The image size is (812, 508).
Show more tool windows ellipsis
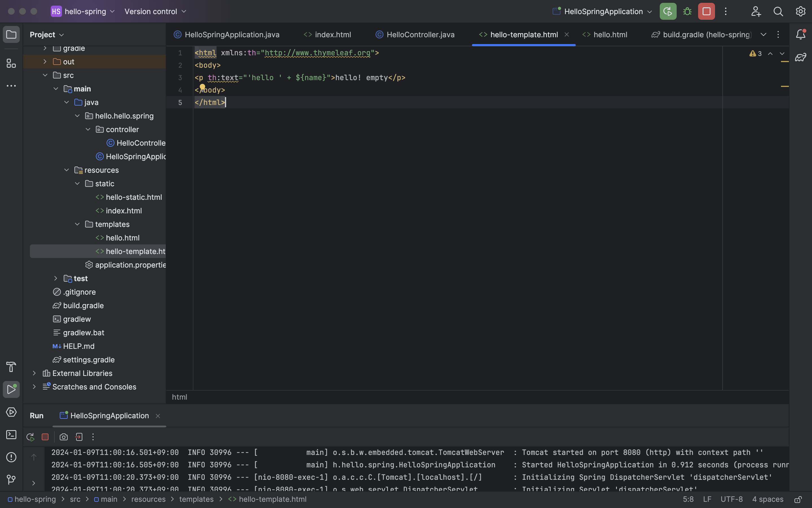pyautogui.click(x=11, y=86)
